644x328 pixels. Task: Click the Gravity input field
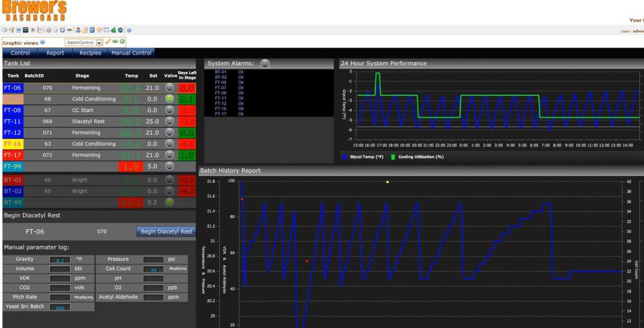pos(60,259)
